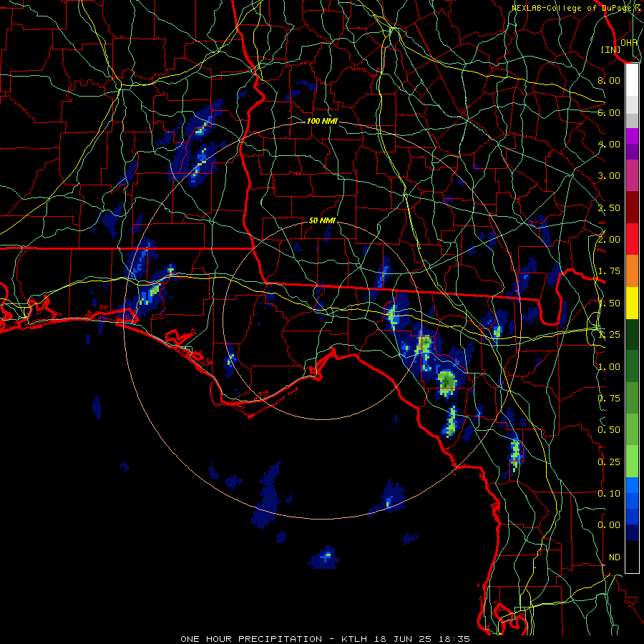Click the "1.00" scale value
This screenshot has width=644, height=644.
coord(609,367)
